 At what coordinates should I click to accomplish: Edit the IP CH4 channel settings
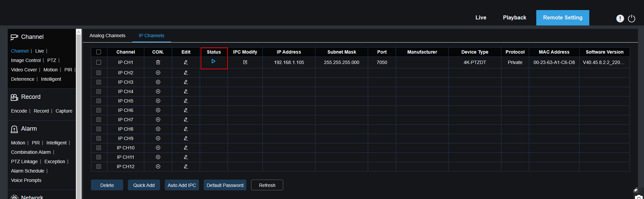186,91
